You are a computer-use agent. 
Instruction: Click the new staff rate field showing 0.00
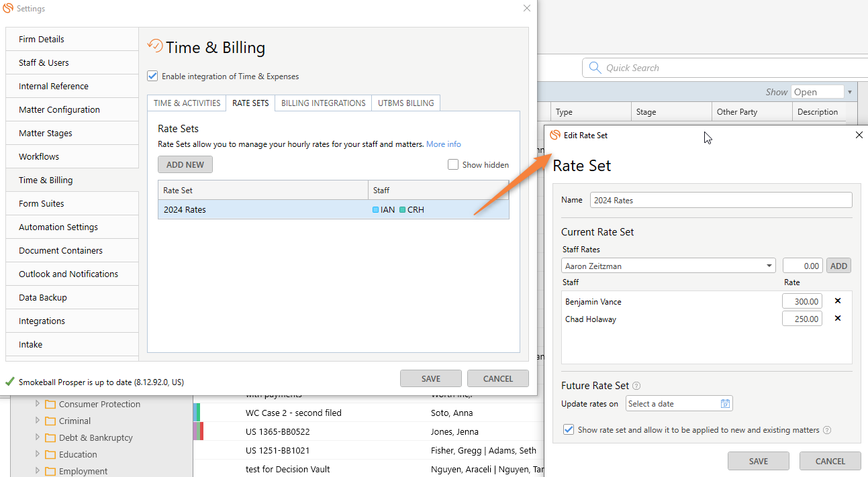point(802,266)
